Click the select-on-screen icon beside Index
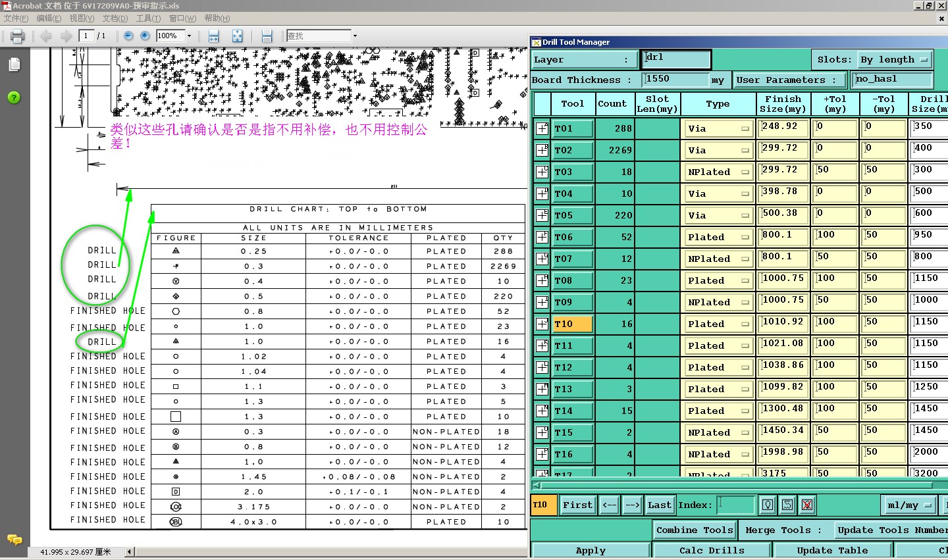 pos(787,505)
